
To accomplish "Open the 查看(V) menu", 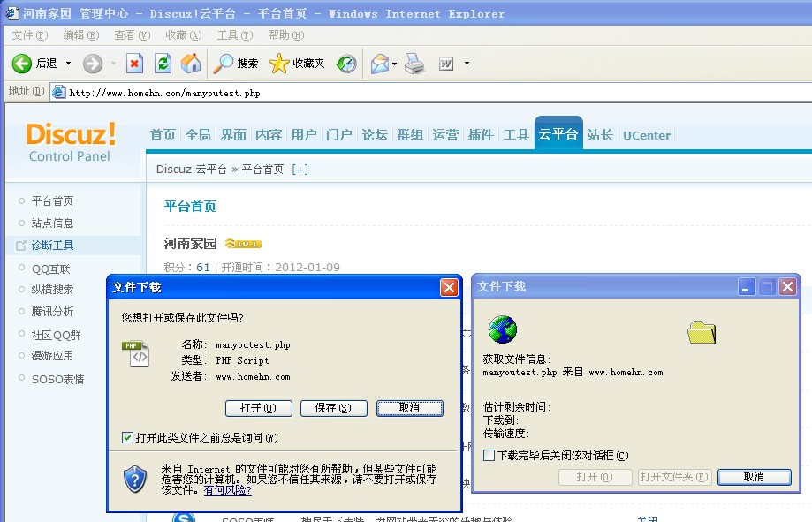I will click(x=132, y=35).
